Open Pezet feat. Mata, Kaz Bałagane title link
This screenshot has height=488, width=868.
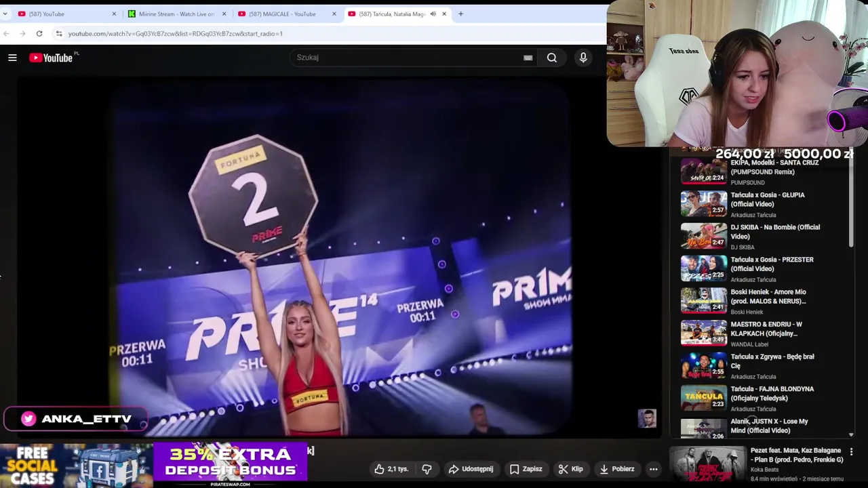tap(797, 455)
